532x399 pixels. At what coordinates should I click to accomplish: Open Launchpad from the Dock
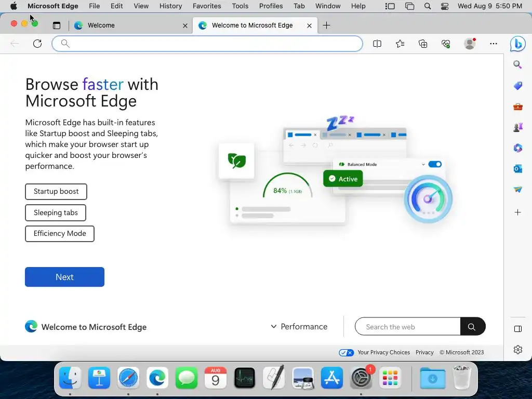(x=390, y=378)
